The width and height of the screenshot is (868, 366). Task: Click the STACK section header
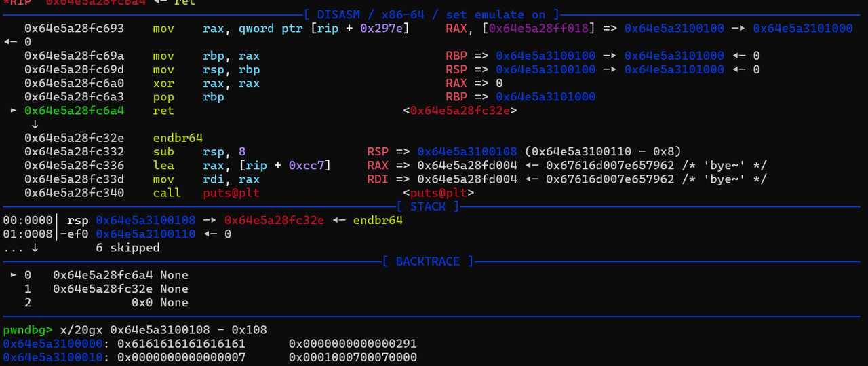coord(428,206)
